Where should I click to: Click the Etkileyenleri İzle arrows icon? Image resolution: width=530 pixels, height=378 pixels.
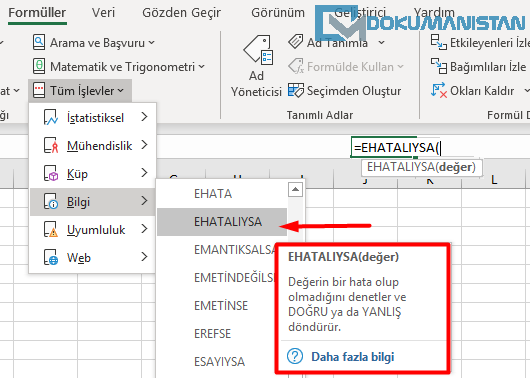438,42
